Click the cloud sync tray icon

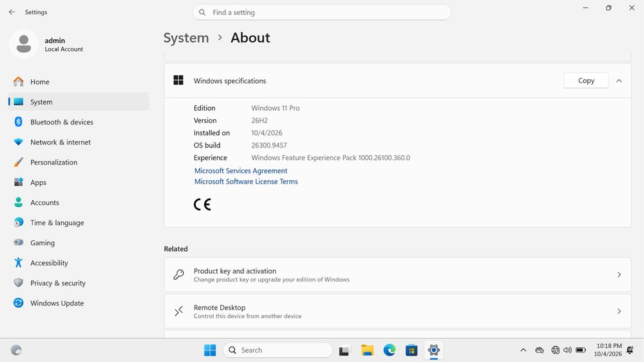click(539, 350)
